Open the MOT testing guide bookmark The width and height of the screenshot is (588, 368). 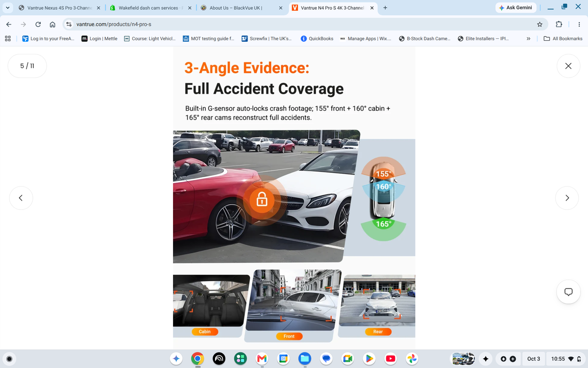[x=208, y=38]
